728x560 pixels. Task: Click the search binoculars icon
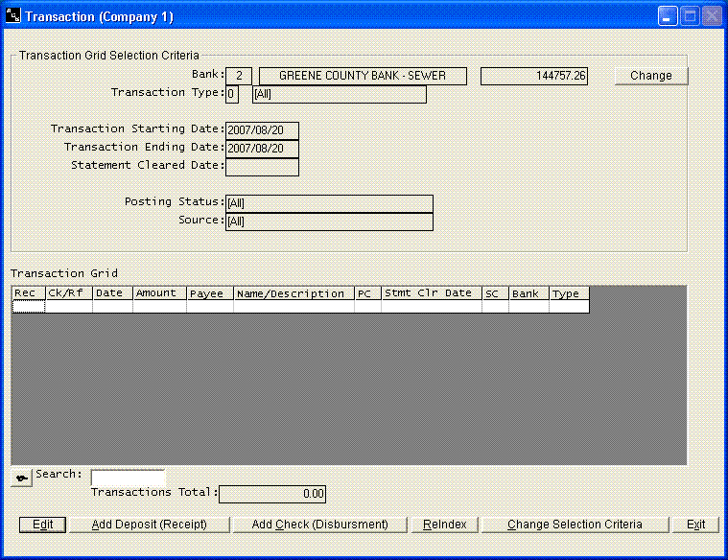21,478
